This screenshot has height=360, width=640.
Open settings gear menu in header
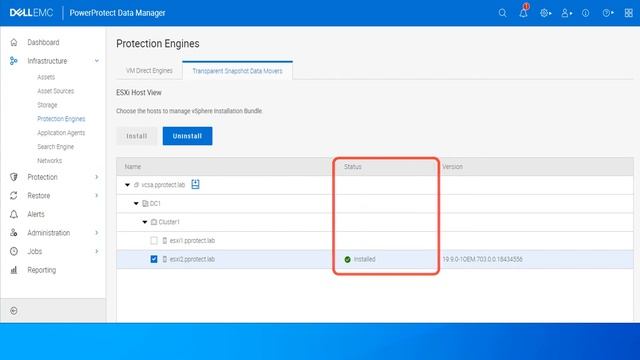click(545, 13)
